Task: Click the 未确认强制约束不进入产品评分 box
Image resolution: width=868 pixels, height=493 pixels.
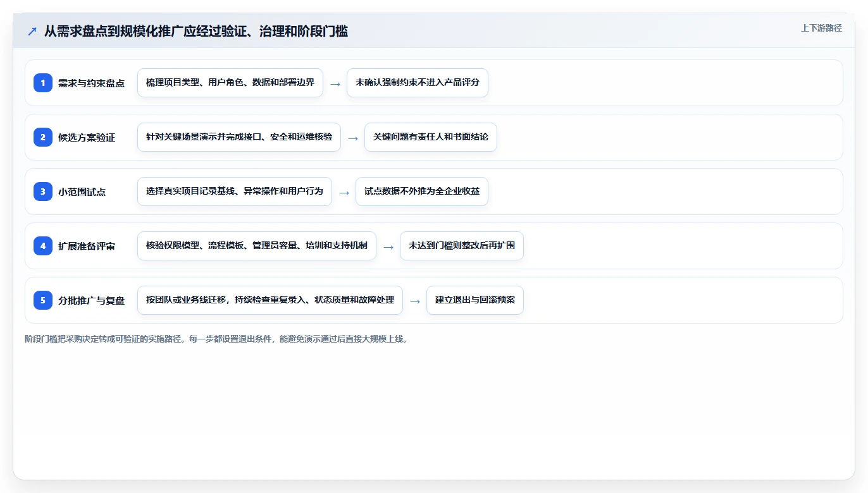Action: tap(418, 83)
